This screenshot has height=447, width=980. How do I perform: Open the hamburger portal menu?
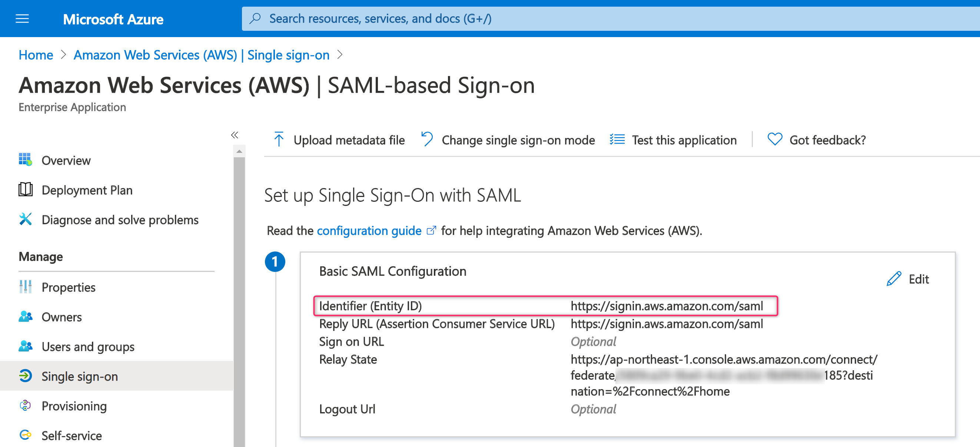tap(22, 19)
